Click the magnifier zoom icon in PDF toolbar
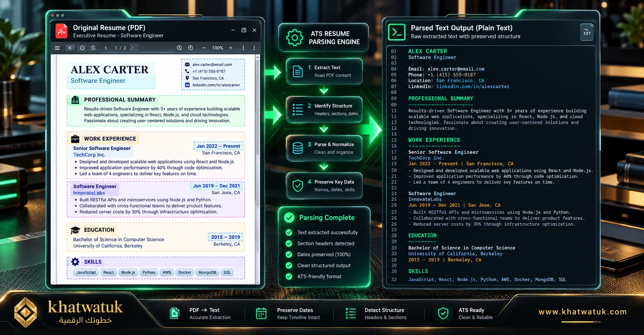Image resolution: width=644 pixels, height=335 pixels. pyautogui.click(x=179, y=48)
